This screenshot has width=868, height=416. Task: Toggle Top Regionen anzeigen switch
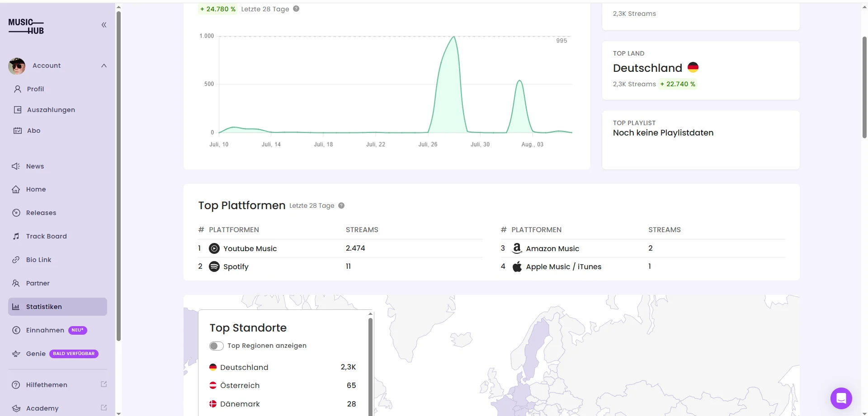click(217, 346)
